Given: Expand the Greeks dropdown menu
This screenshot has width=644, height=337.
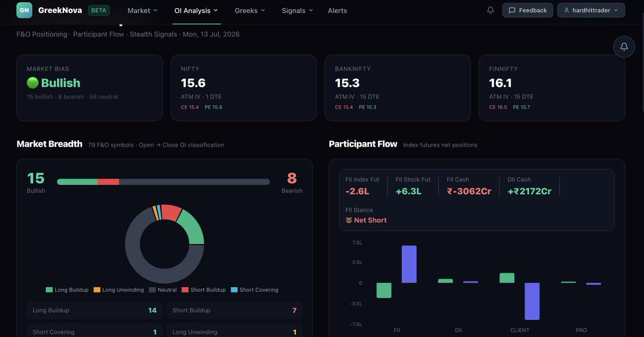Looking at the screenshot, I should point(250,11).
